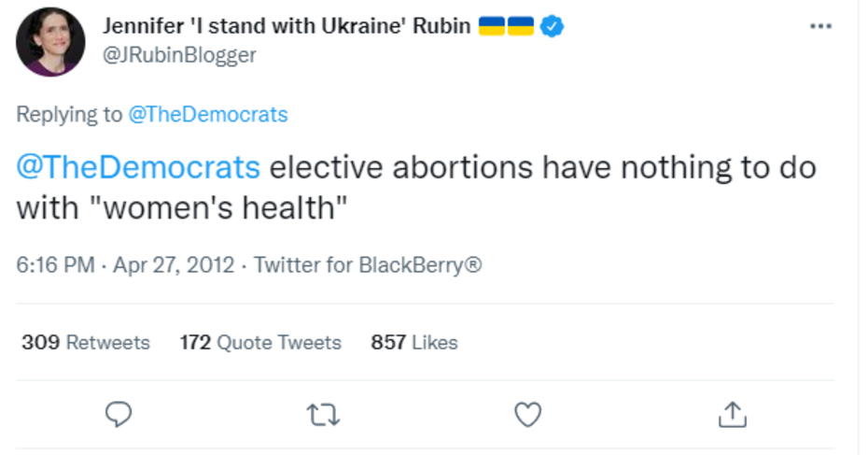The height and width of the screenshot is (455, 868).
Task: Click the gray 'Replying to' label
Action: point(69,114)
